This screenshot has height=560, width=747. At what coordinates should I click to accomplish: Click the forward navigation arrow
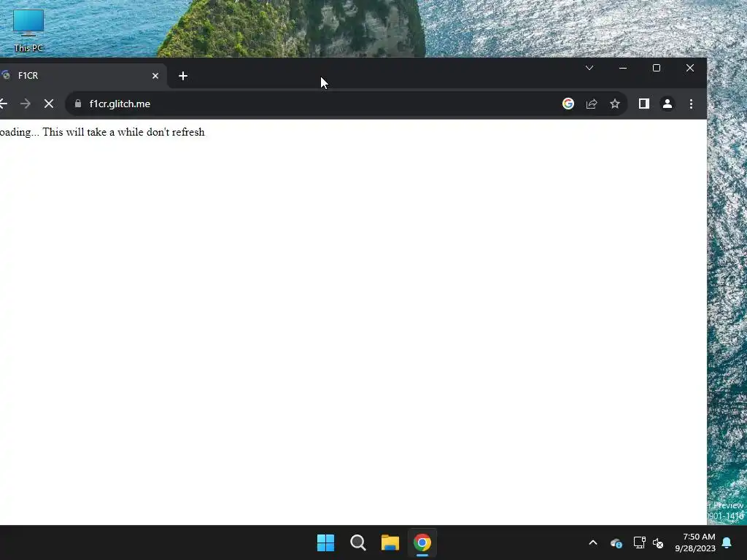[26, 104]
